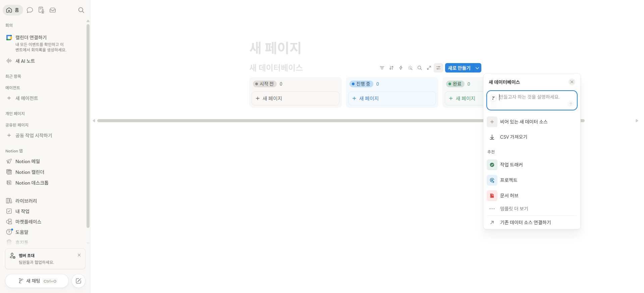Click the Google Calendar icon
Screen dimensions: 644x293
click(x=9, y=38)
